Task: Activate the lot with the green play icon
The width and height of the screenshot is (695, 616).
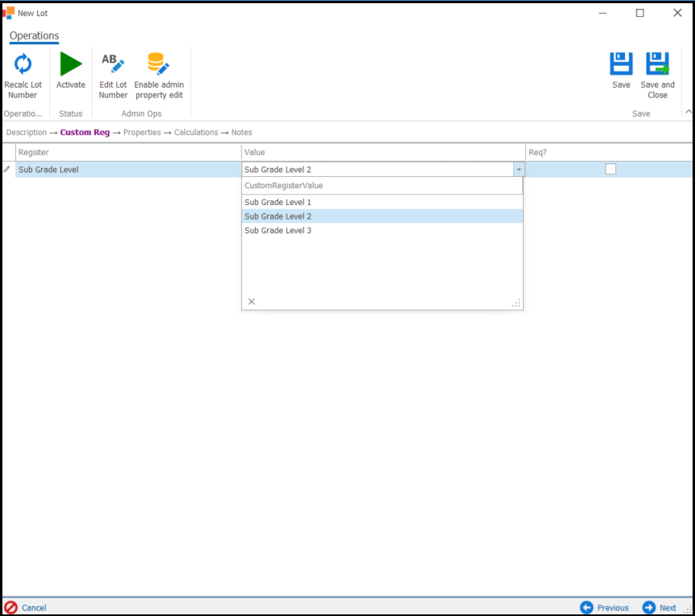Action: point(71,64)
